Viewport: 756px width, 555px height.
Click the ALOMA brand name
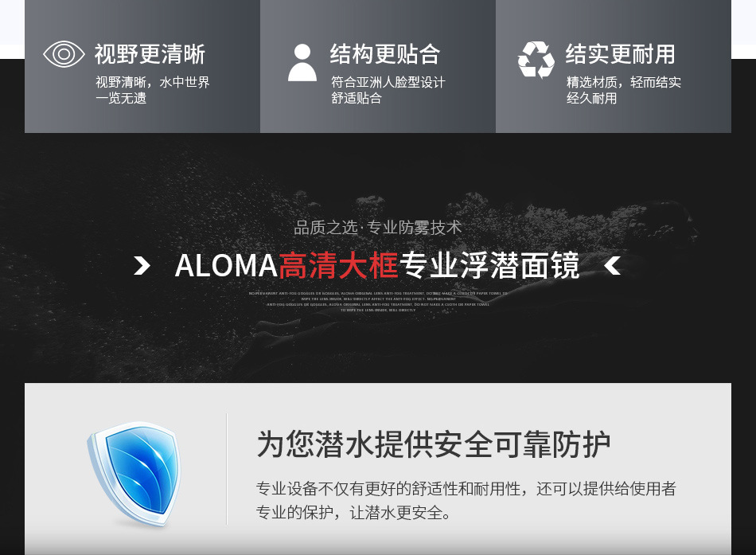click(226, 266)
